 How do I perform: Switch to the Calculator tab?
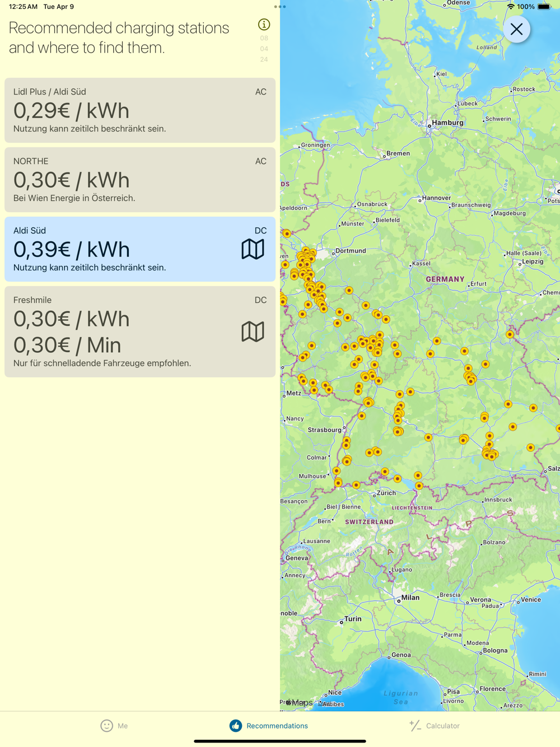click(x=435, y=726)
